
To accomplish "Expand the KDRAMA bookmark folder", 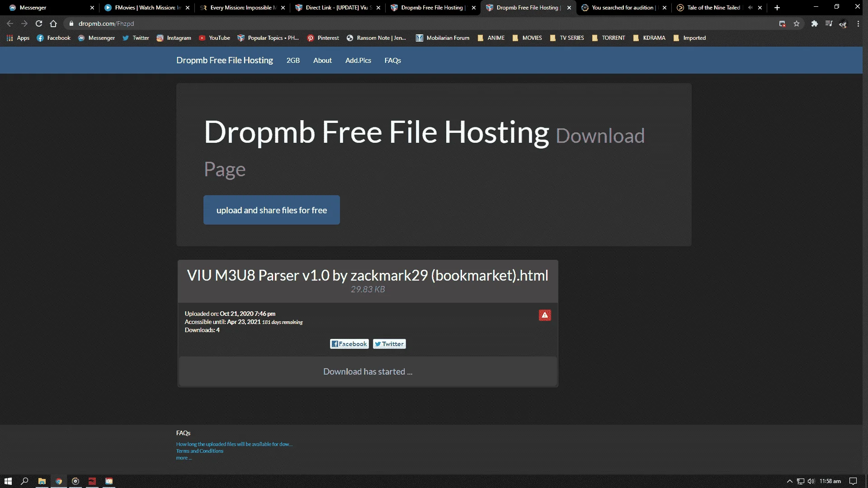I will (649, 38).
